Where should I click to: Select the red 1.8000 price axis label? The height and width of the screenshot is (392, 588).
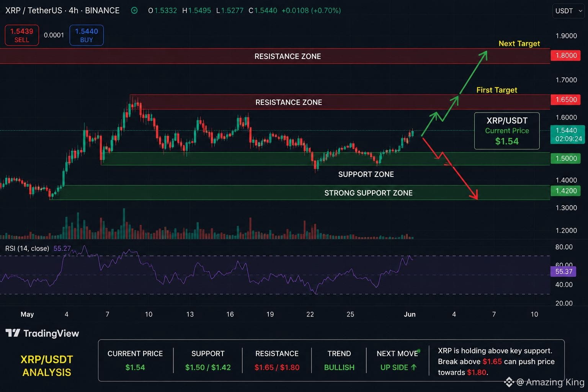pyautogui.click(x=566, y=56)
